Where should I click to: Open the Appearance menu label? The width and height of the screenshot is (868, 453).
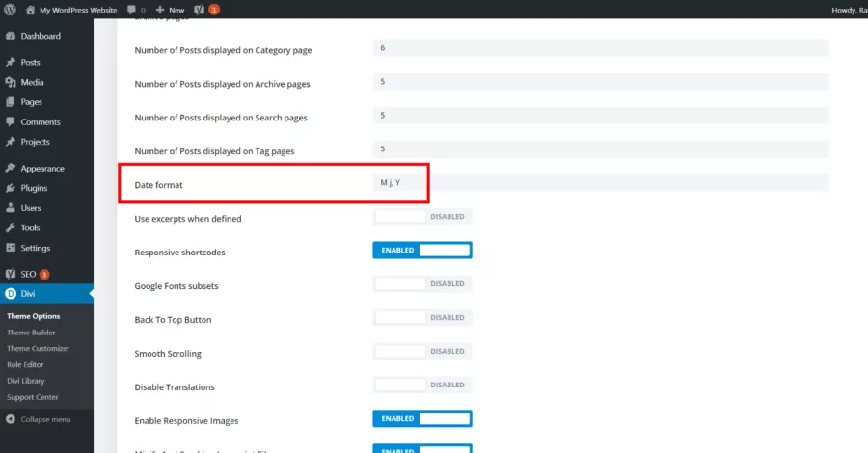click(42, 168)
